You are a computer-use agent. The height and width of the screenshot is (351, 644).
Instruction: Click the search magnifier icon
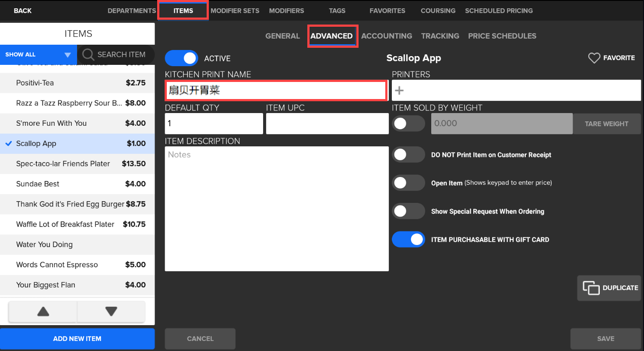click(88, 54)
